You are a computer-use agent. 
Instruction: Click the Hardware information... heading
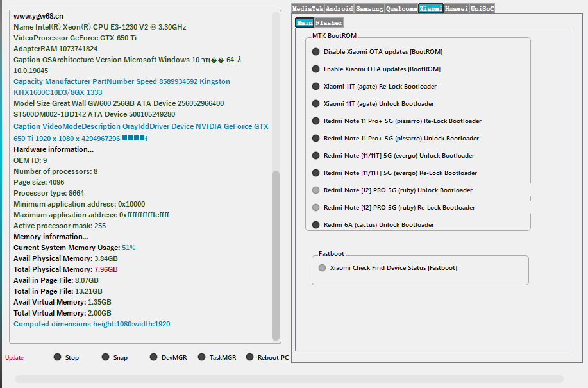pos(54,149)
